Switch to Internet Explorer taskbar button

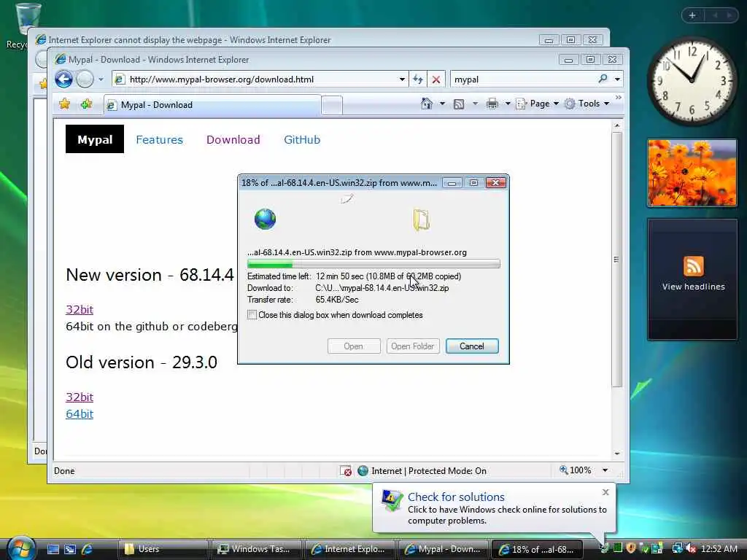pyautogui.click(x=349, y=549)
